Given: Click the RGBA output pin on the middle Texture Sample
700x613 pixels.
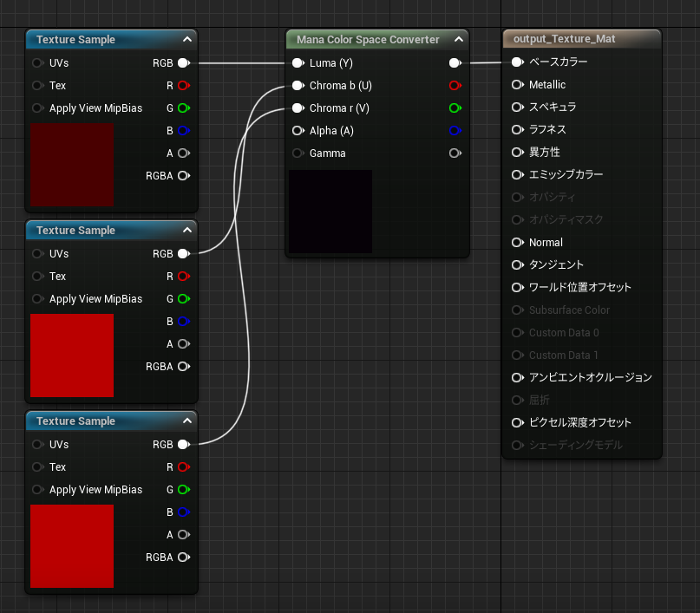Looking at the screenshot, I should coord(184,367).
